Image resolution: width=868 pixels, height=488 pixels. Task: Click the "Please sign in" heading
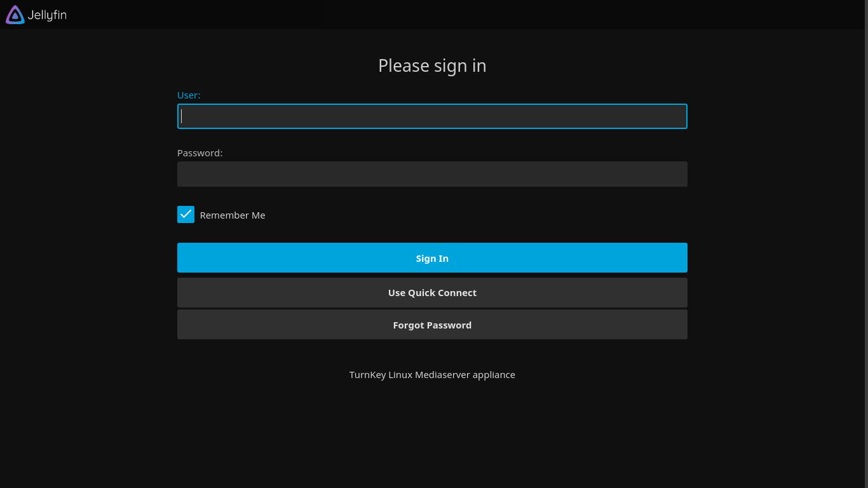pos(432,66)
